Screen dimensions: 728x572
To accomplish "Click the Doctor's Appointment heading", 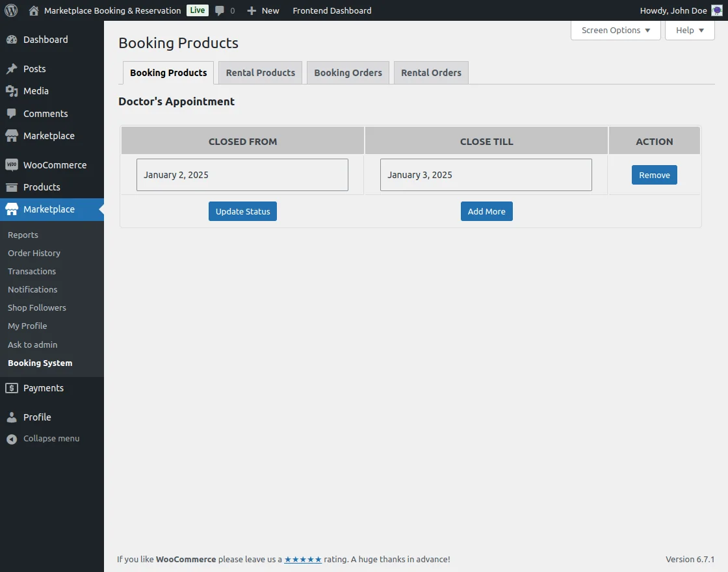I will (176, 101).
